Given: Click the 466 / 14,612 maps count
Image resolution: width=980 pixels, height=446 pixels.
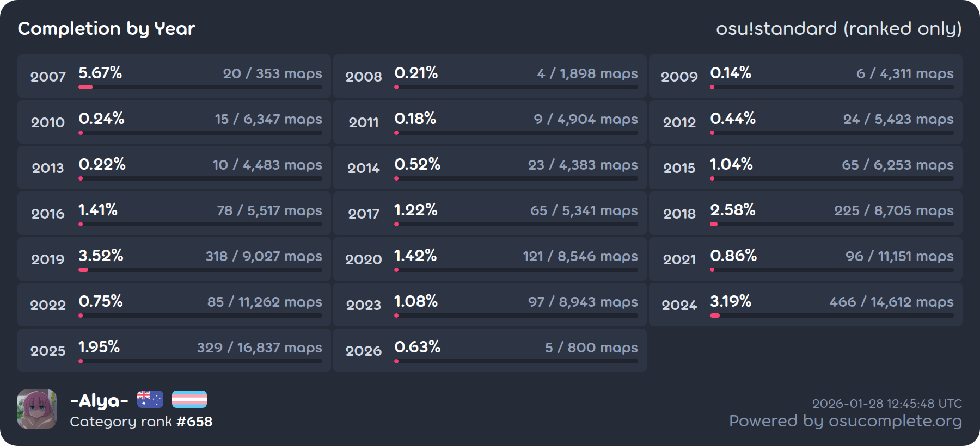Looking at the screenshot, I should [891, 302].
